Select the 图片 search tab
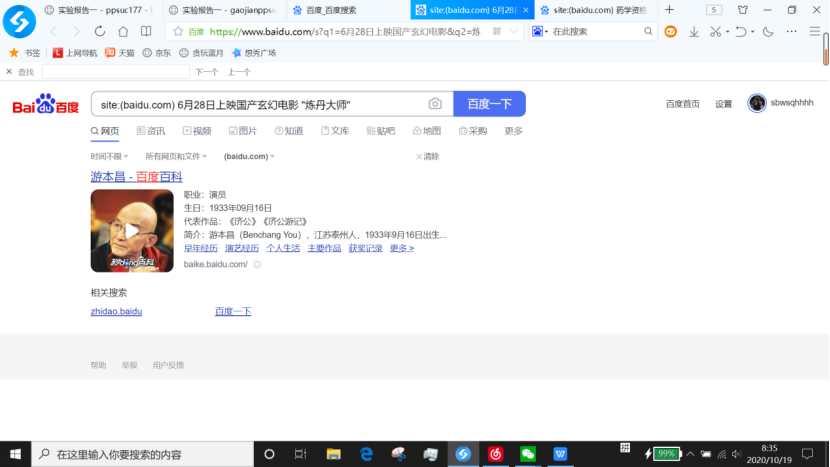 [x=243, y=131]
